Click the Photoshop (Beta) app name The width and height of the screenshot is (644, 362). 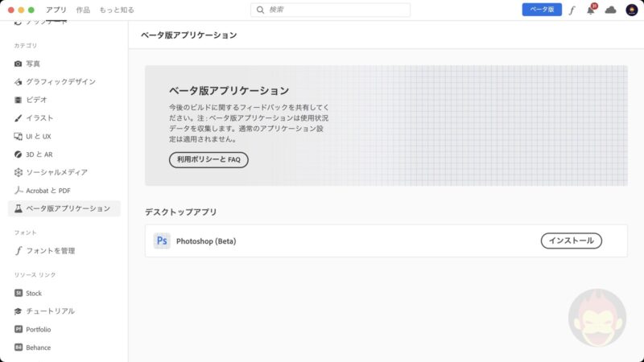click(206, 241)
